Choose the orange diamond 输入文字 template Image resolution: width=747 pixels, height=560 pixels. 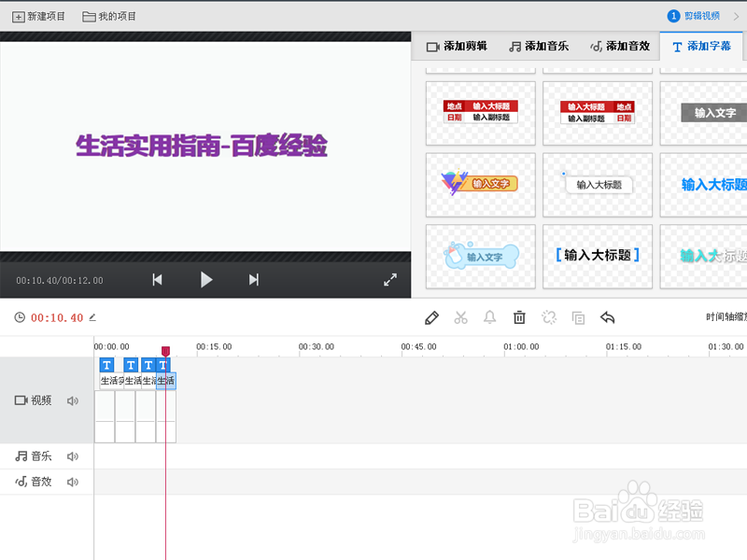coord(480,185)
